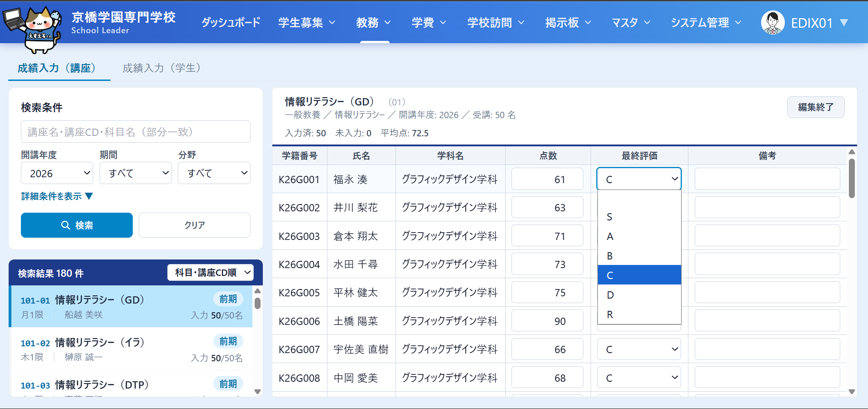868x409 pixels.
Task: Expand the 学生募集 menu
Action: coord(307,23)
